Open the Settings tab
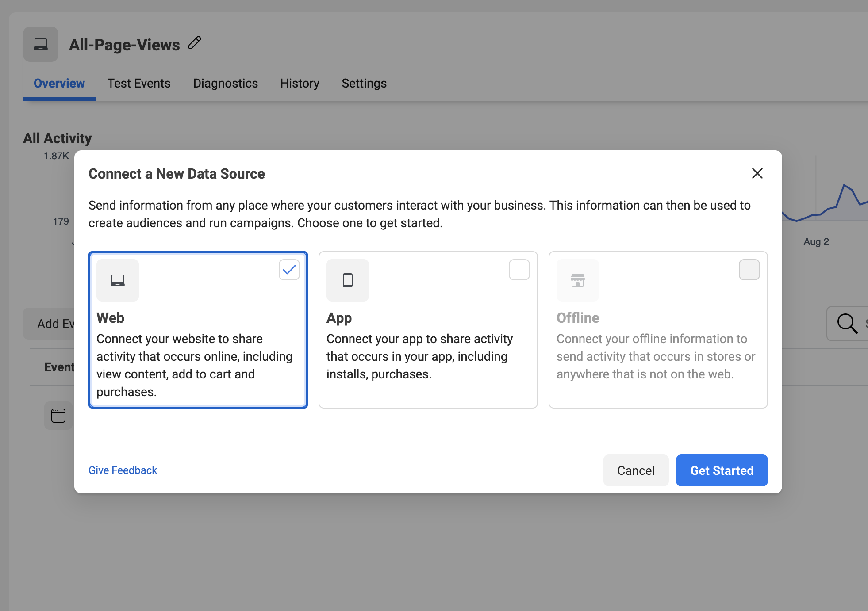The height and width of the screenshot is (611, 868). point(364,84)
